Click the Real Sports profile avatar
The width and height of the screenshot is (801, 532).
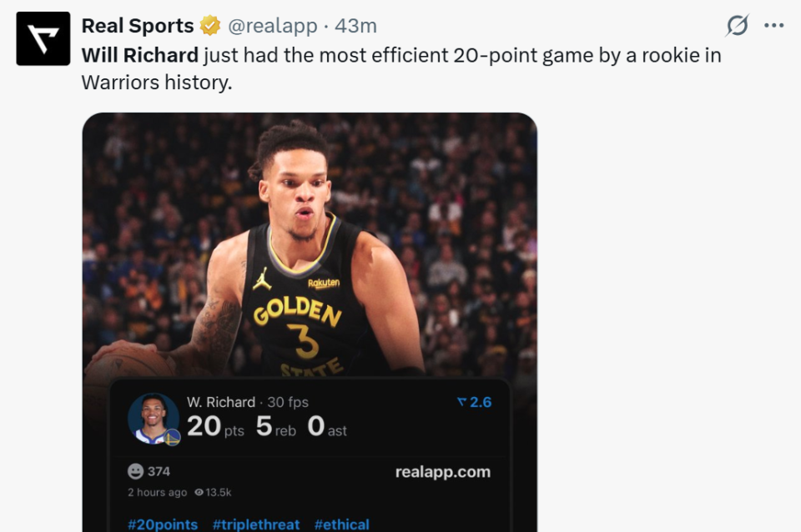[x=43, y=38]
